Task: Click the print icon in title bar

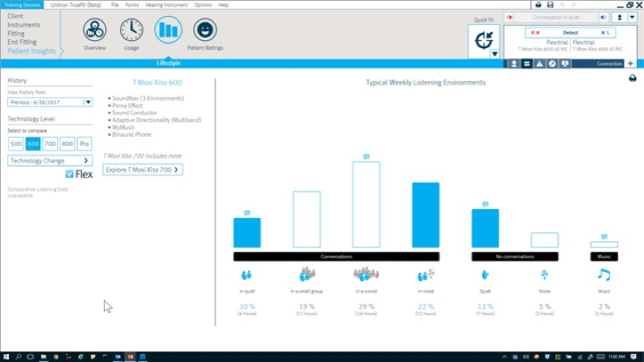Action: click(538, 5)
